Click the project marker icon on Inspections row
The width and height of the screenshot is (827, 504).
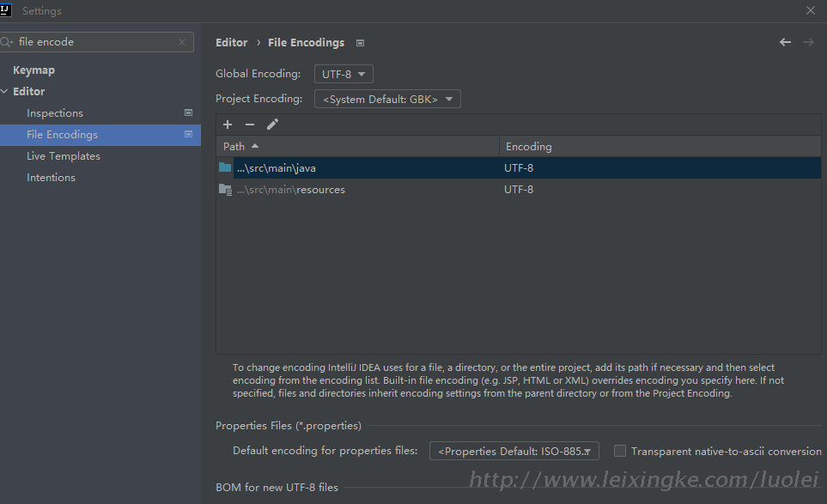click(189, 112)
